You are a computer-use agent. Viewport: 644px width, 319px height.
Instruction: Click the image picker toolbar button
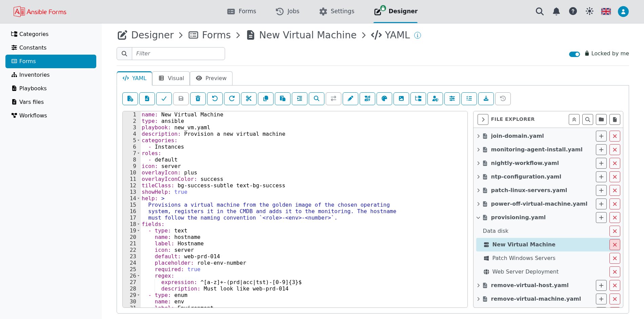(401, 99)
